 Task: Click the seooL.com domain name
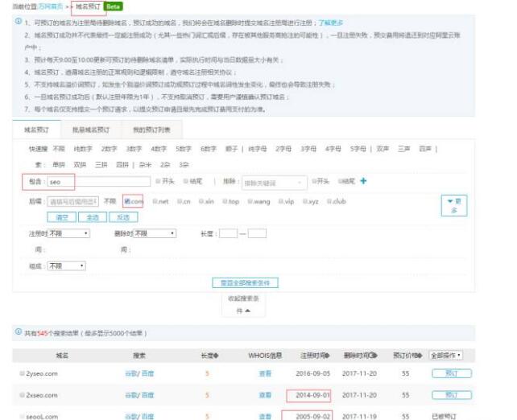click(x=42, y=416)
